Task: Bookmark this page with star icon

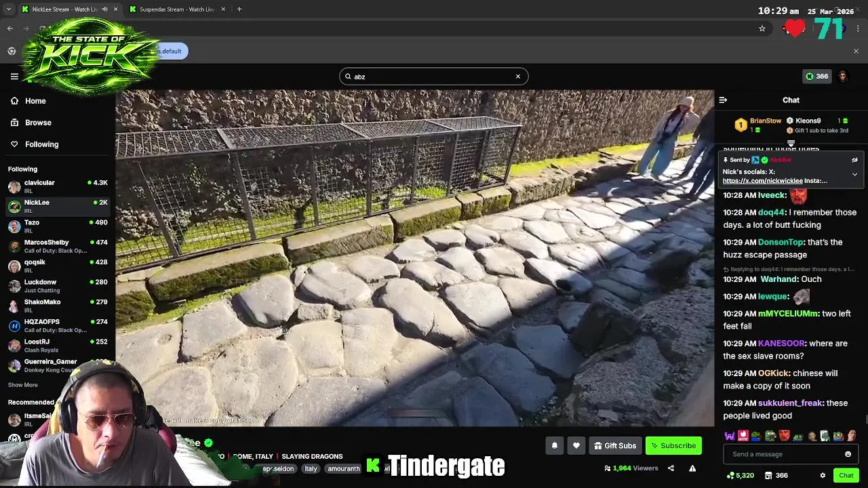Action: coord(762,28)
